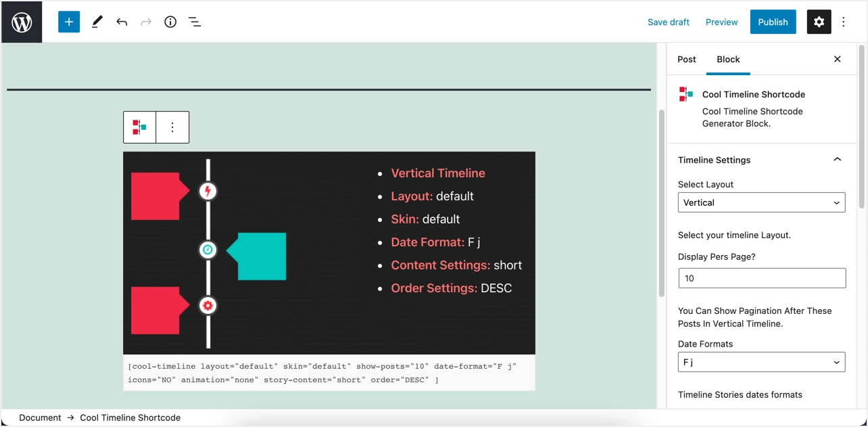Viewport: 868px width, 427px height.
Task: Click the editor canvas vertical scrollbar
Action: pos(662,203)
